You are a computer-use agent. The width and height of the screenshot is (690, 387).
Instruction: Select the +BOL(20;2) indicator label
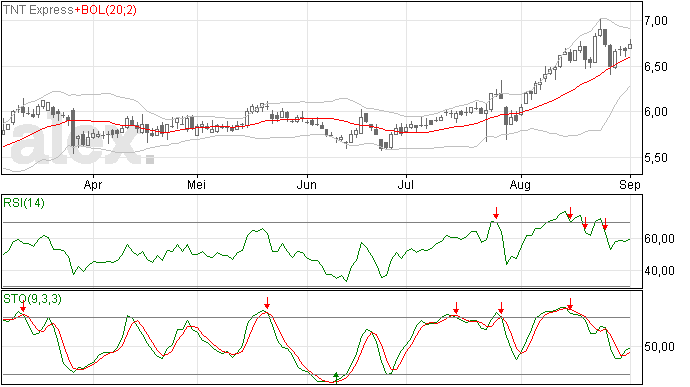pos(106,10)
